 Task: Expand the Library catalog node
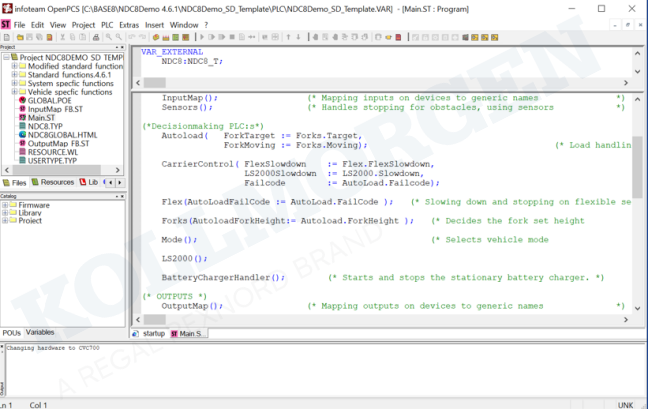click(x=6, y=213)
